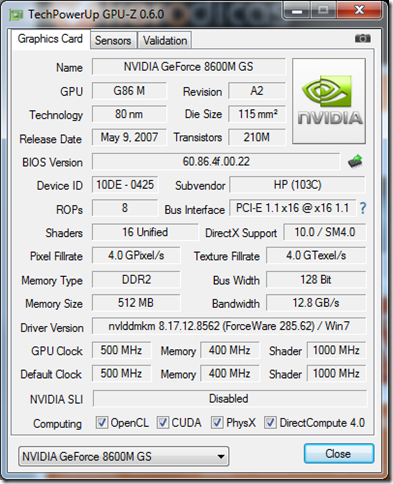393x484 pixels.
Task: Click the Release Date field May 9, 2007
Action: pos(129,137)
